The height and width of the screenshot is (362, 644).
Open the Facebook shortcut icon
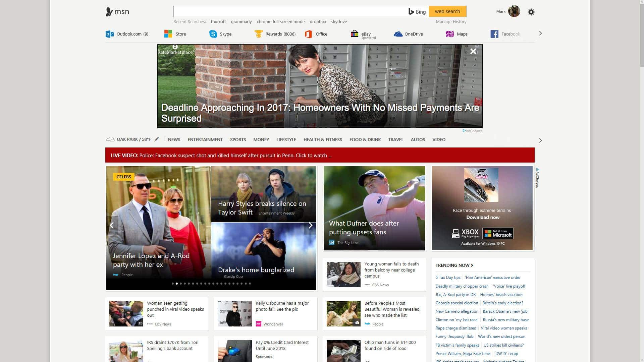(494, 34)
